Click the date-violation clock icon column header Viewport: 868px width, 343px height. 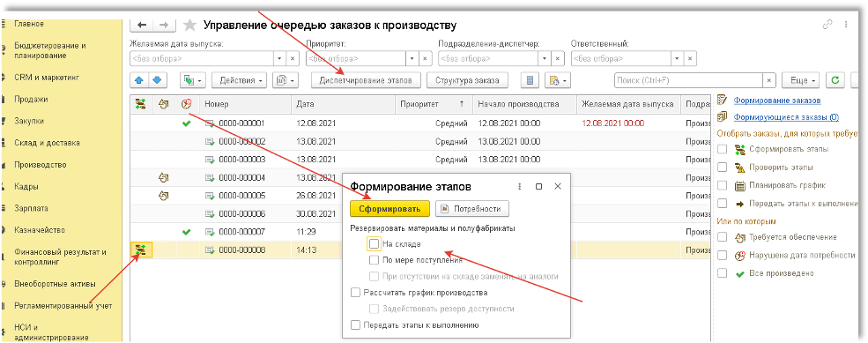187,103
